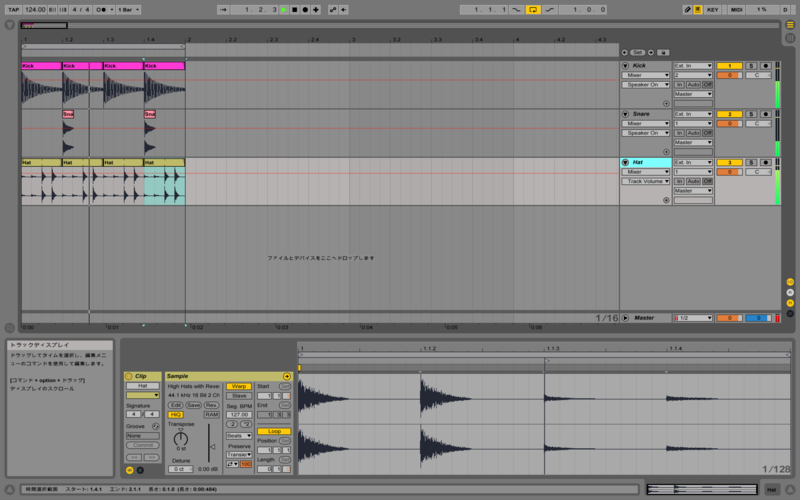This screenshot has height=500, width=800.
Task: Click the punch-in switch beside the loop switch
Action: click(516, 10)
